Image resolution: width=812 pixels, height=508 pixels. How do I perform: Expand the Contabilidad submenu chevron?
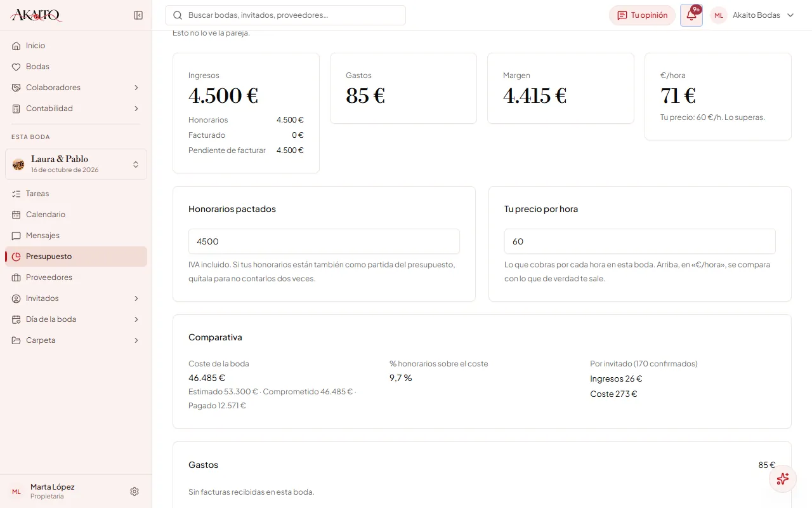pyautogui.click(x=136, y=109)
